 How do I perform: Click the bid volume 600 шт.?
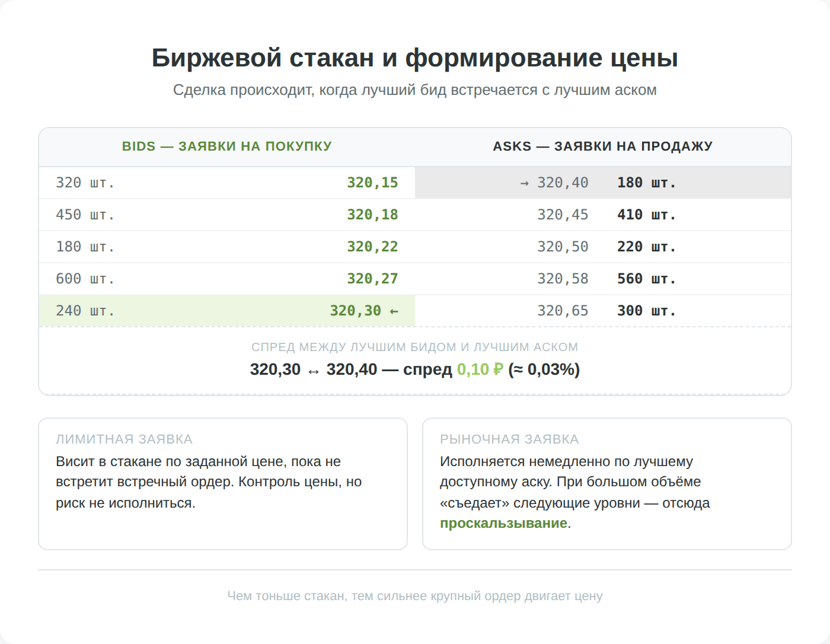coord(85,279)
